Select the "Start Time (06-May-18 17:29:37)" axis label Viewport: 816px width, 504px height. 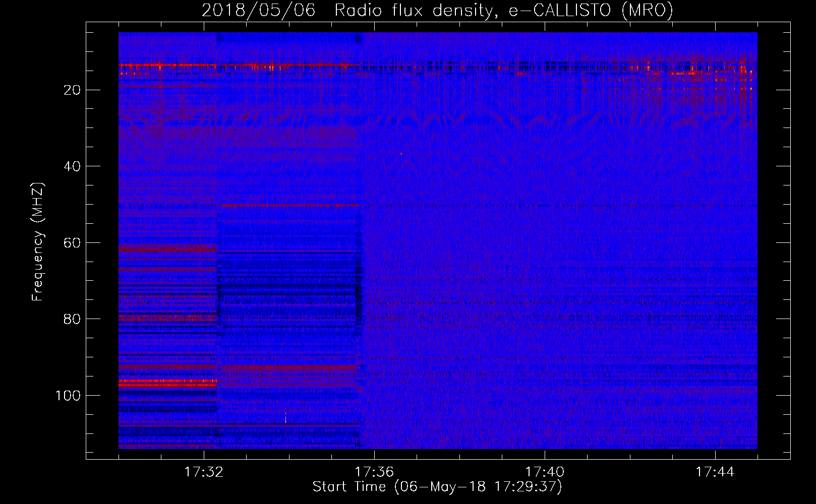(x=437, y=487)
